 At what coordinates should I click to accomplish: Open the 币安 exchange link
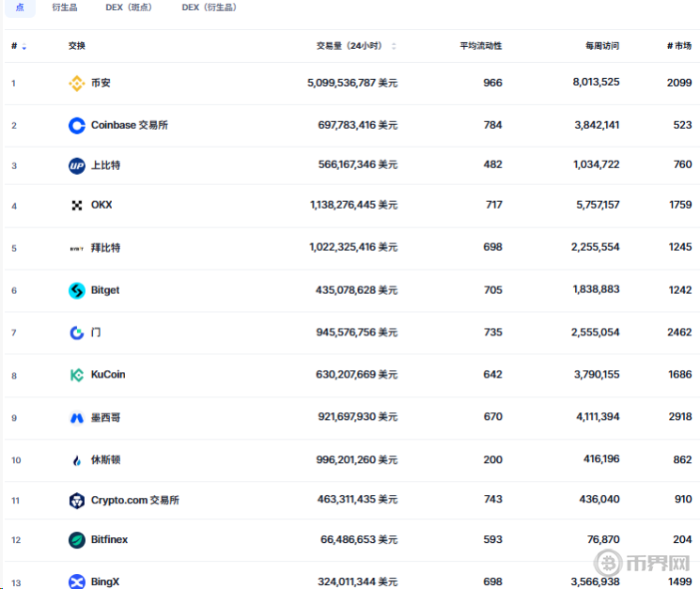tap(101, 83)
